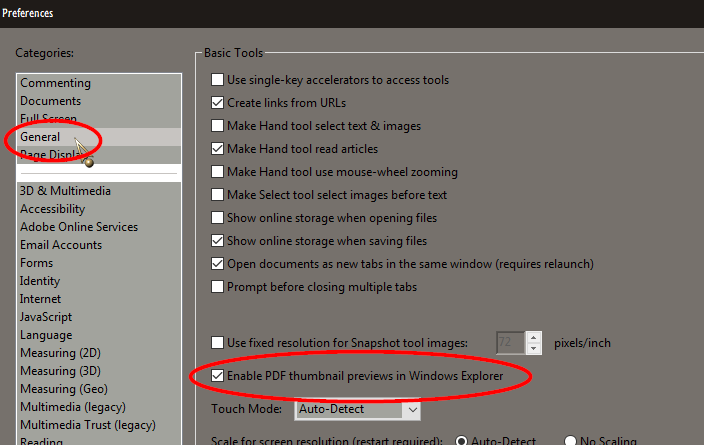
Task: Select Reading category
Action: [x=99, y=440]
